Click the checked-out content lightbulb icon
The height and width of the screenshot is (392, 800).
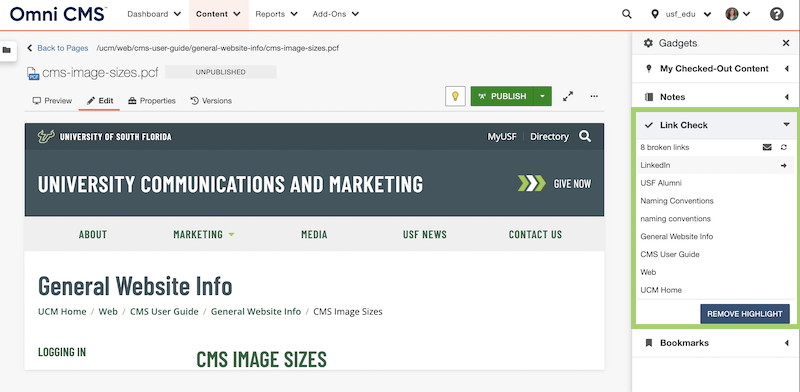648,68
